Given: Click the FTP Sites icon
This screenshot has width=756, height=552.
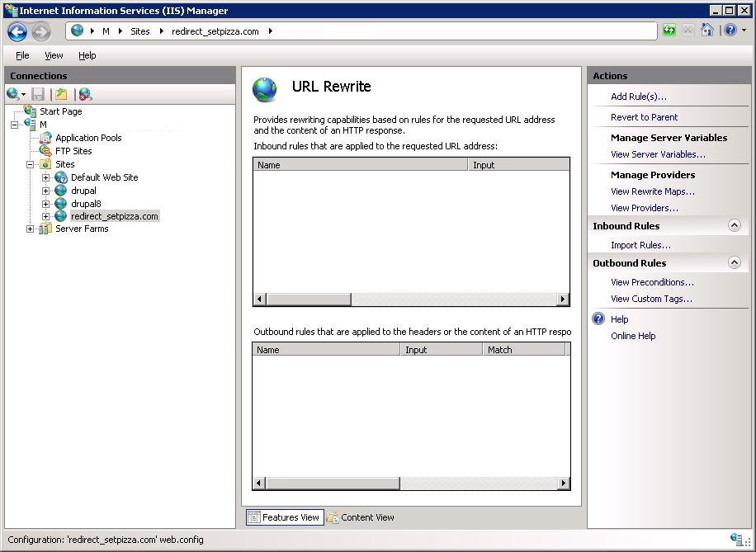Looking at the screenshot, I should coord(45,151).
